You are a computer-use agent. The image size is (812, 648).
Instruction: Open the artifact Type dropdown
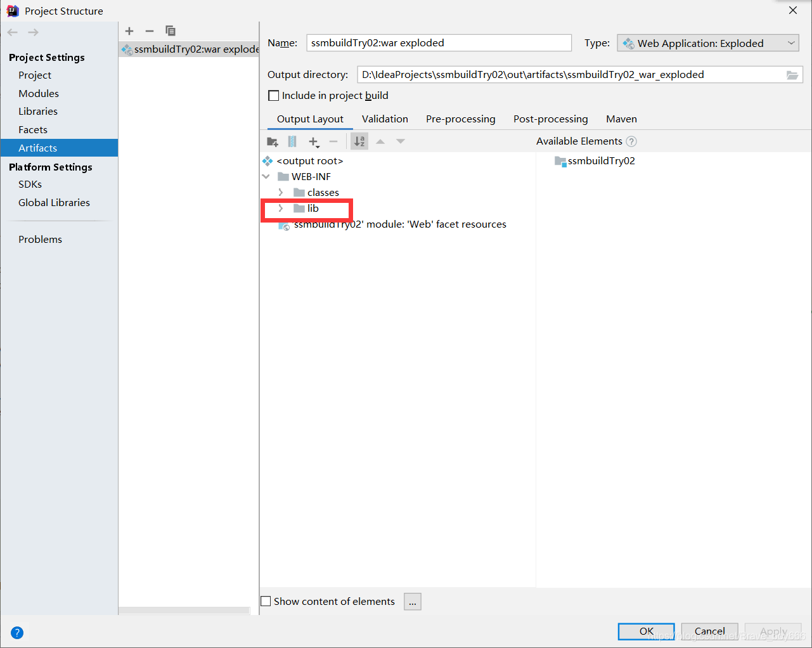708,43
